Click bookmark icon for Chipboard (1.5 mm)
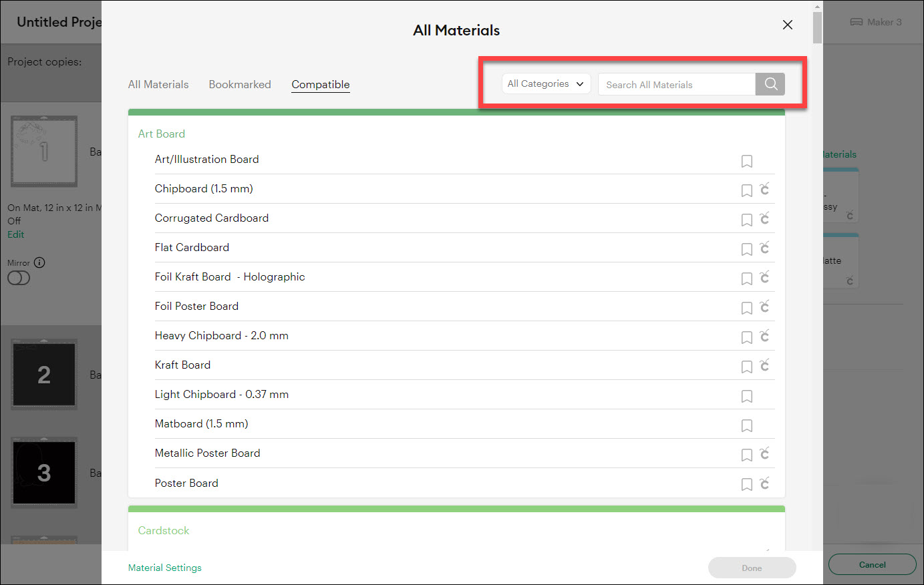The image size is (924, 585). 746,190
